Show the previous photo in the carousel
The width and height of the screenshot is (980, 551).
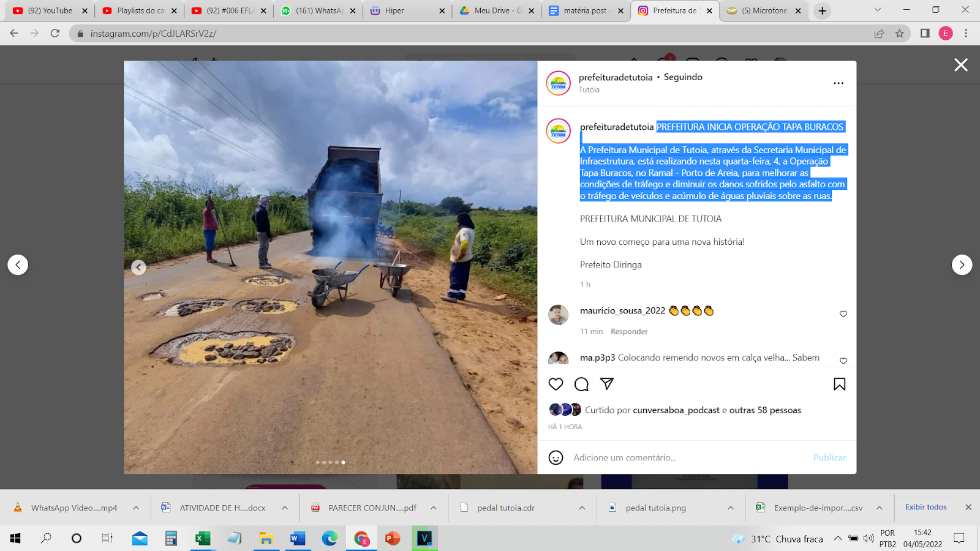(139, 267)
